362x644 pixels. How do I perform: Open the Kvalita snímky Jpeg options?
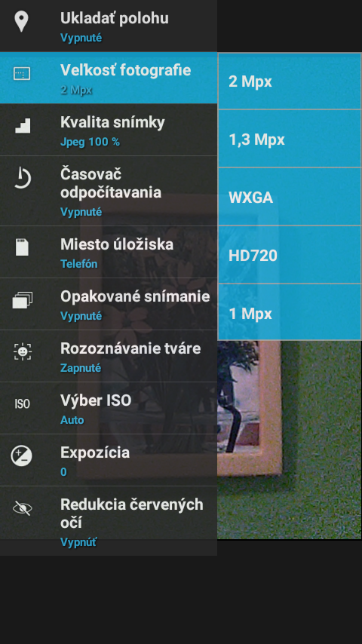(x=109, y=130)
